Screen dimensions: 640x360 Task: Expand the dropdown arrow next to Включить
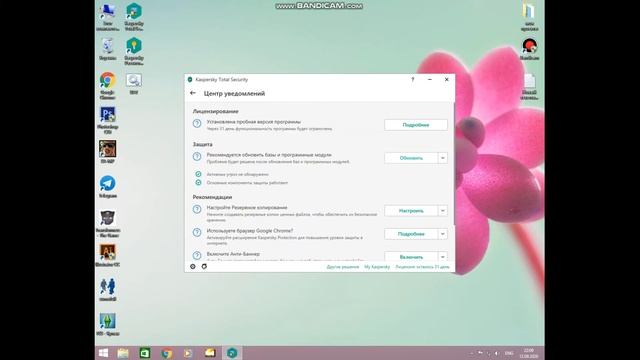(442, 257)
